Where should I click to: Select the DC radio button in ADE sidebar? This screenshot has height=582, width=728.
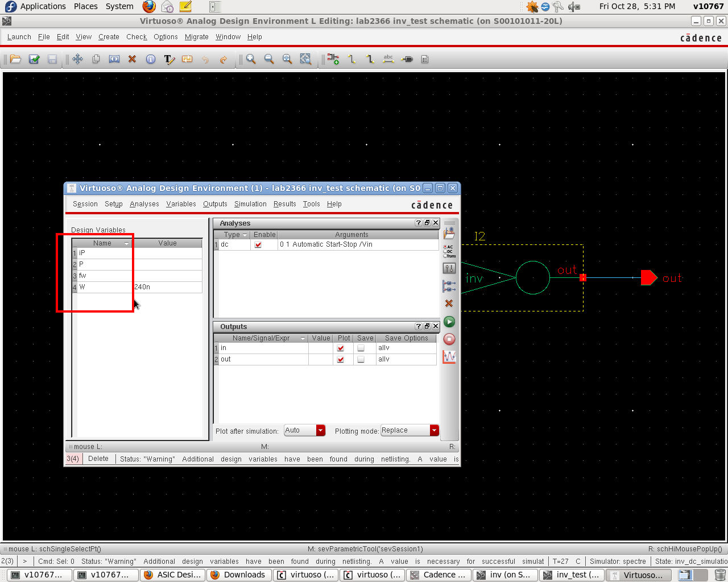(x=445, y=251)
